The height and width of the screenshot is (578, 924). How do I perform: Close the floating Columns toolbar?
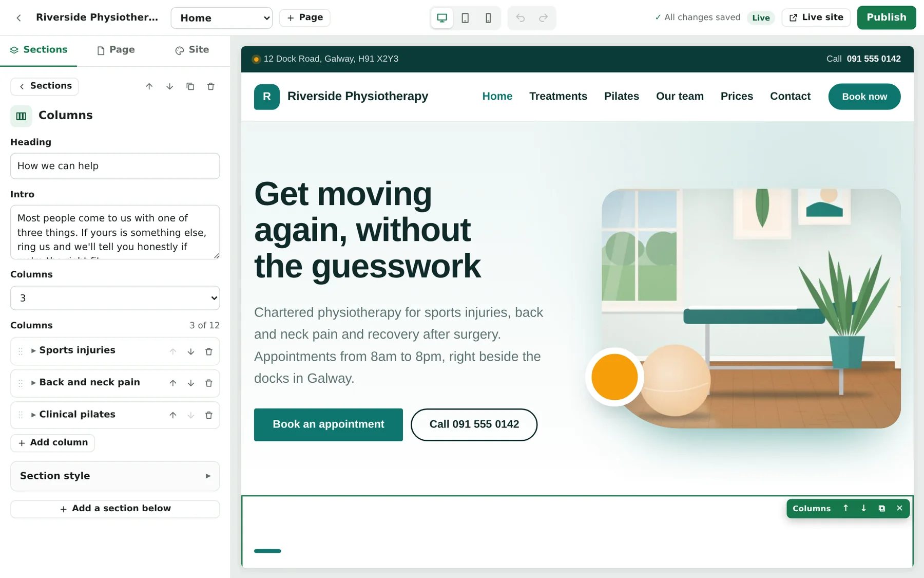[x=900, y=508]
